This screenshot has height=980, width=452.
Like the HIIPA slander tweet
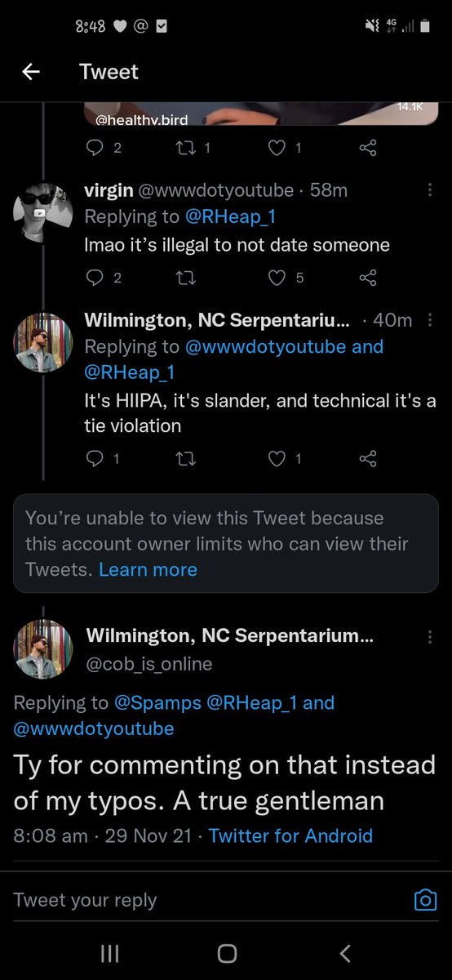click(x=277, y=459)
